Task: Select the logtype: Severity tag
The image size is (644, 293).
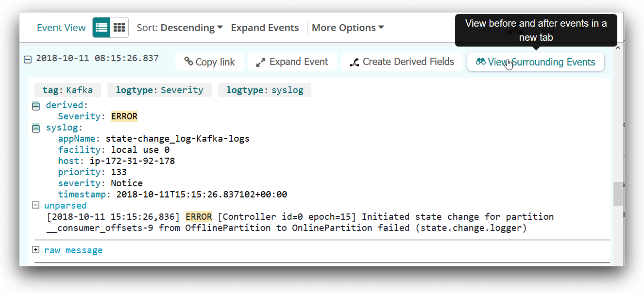Action: point(159,90)
